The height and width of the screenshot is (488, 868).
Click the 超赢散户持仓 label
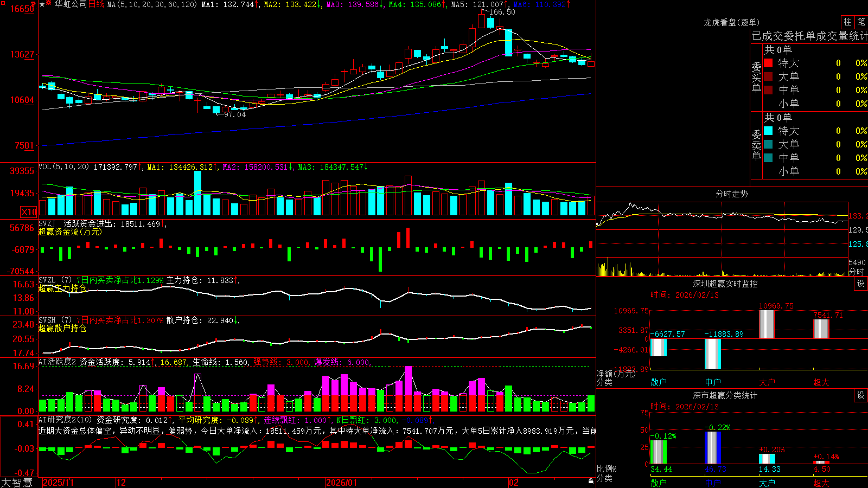point(62,328)
